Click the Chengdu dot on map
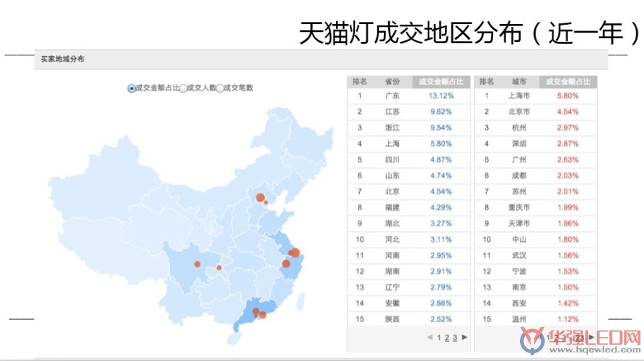644x361 pixels. click(x=197, y=264)
